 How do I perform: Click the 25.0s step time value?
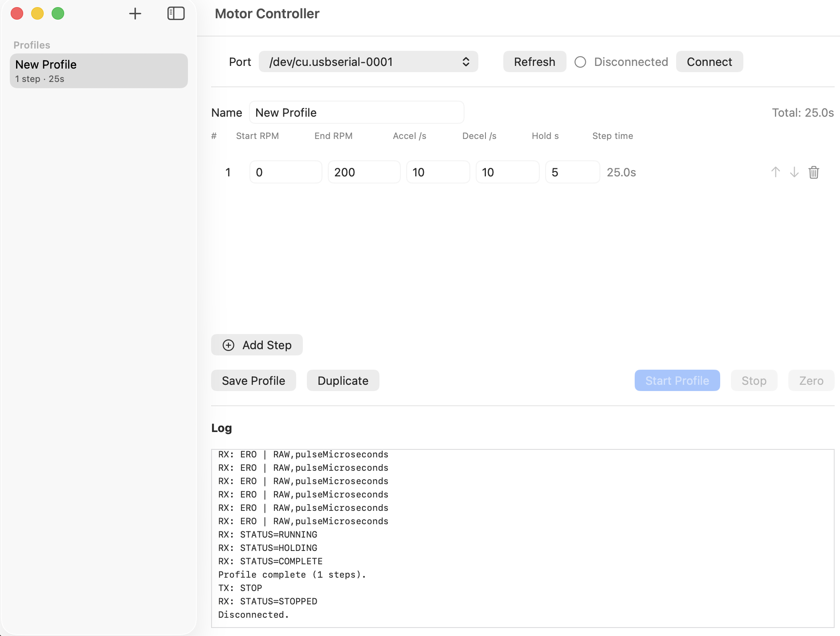pyautogui.click(x=621, y=172)
